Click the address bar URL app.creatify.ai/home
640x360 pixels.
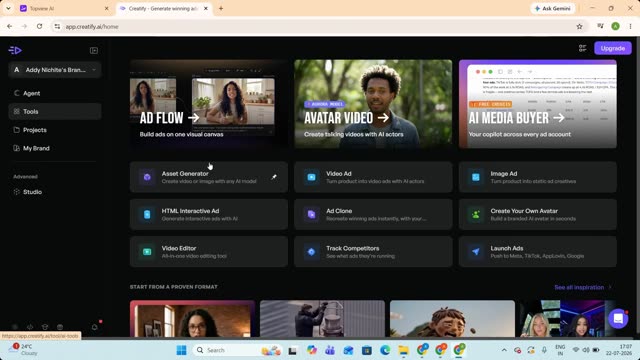(92, 27)
